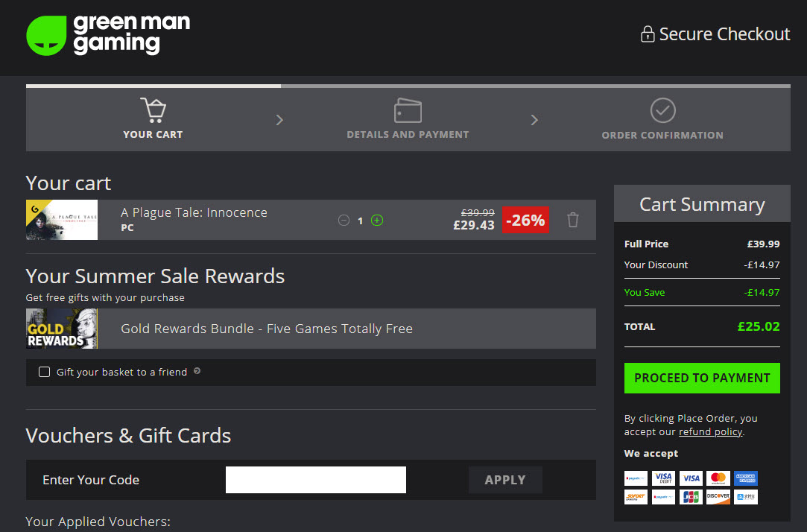
Task: Click the -26% discount badge
Action: [525, 220]
